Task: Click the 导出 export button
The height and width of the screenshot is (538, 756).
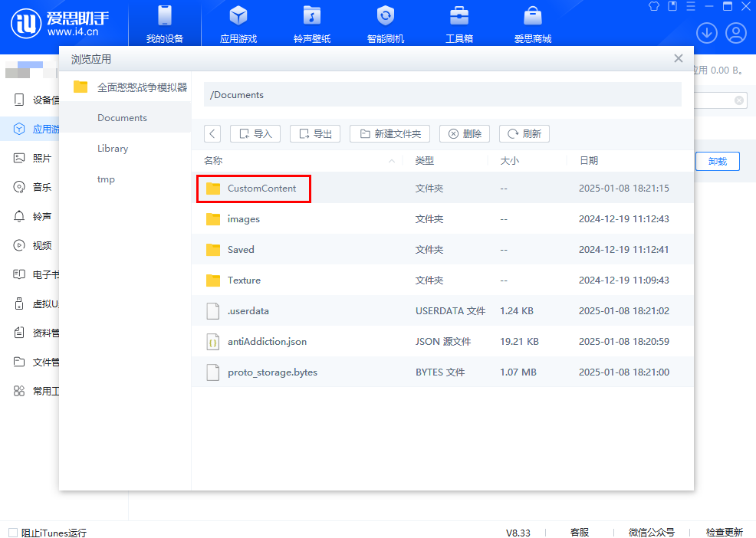Action: 315,133
